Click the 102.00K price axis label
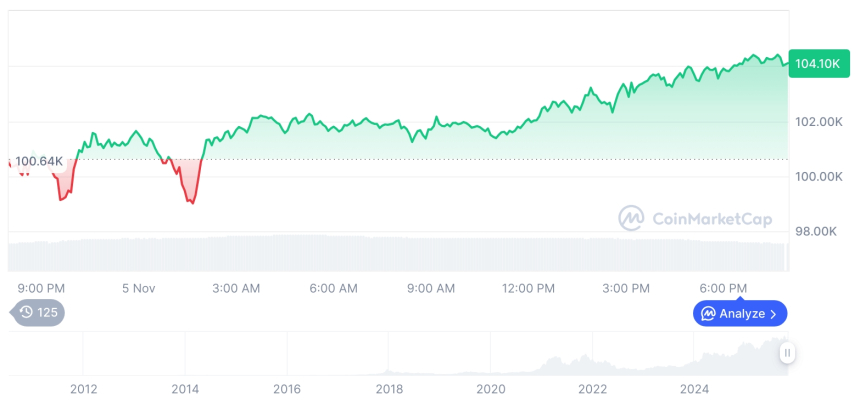The height and width of the screenshot is (401, 860). [x=819, y=122]
